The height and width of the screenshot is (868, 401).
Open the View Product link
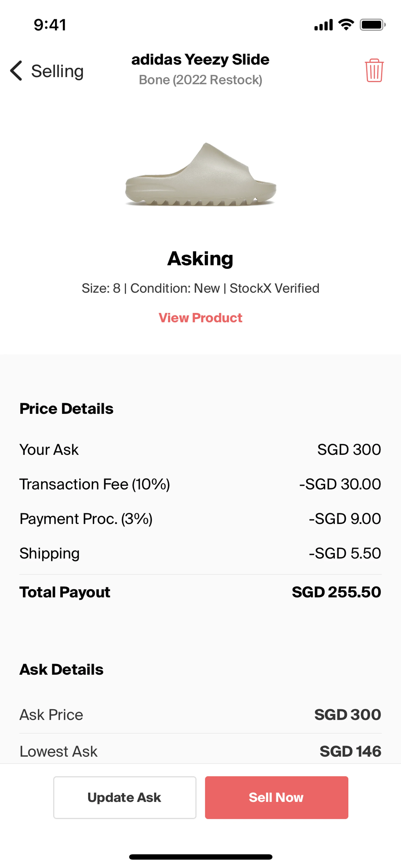200,318
